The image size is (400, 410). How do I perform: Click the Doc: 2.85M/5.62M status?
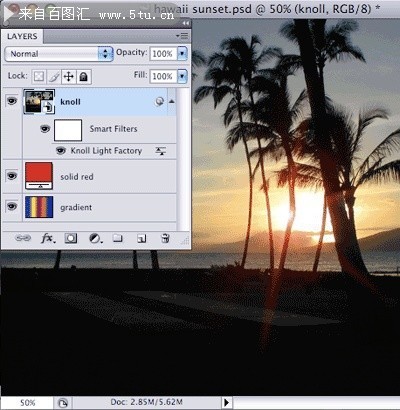pos(146,402)
